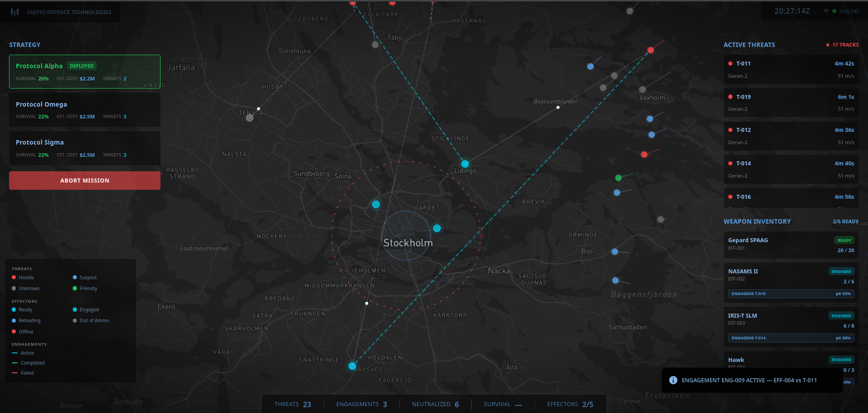The height and width of the screenshot is (413, 868).
Task: Click the pK 93% progress bar for NASAMS II
Action: (791, 294)
